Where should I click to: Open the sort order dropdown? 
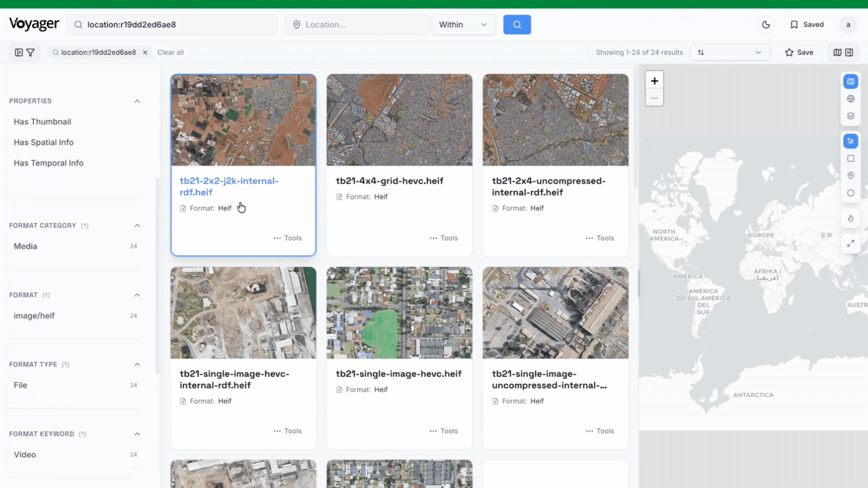coord(730,52)
